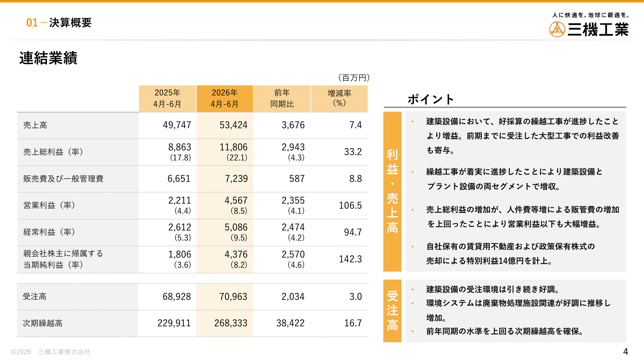Click the "次期繰越高" row label
Viewport: 644px width, 362px height.
coord(43,323)
